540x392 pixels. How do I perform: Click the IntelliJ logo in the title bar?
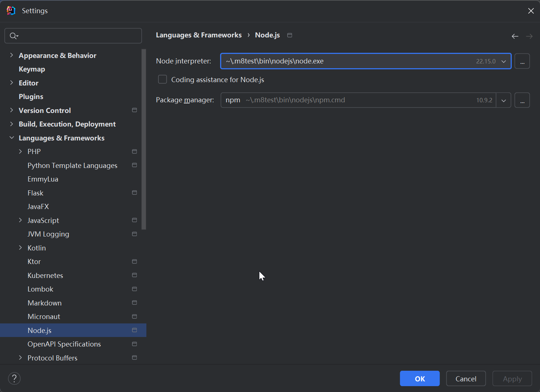click(x=11, y=11)
